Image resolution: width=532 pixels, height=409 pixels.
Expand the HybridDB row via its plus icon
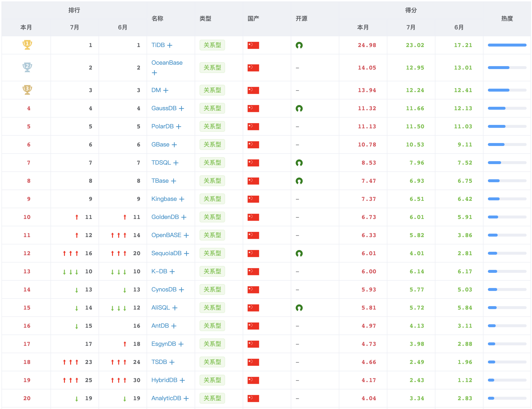pyautogui.click(x=182, y=380)
